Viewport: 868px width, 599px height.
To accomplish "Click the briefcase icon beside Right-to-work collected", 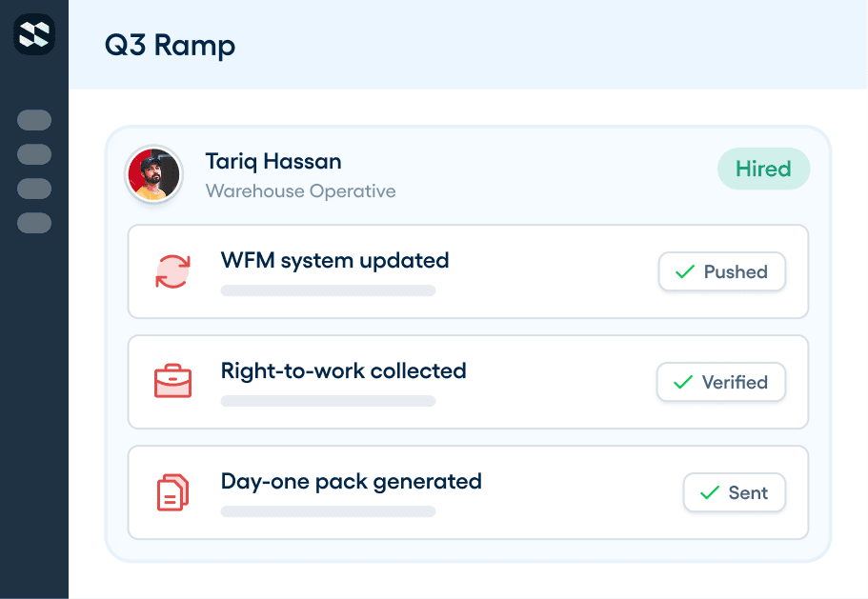I will pos(172,381).
